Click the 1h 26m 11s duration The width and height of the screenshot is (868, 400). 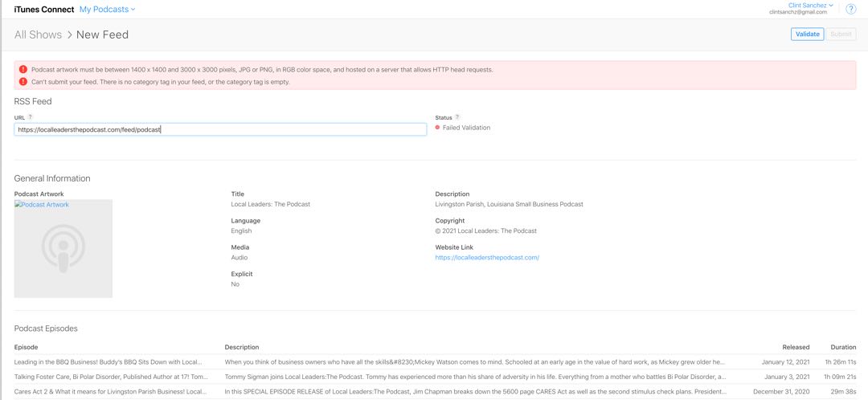click(841, 362)
